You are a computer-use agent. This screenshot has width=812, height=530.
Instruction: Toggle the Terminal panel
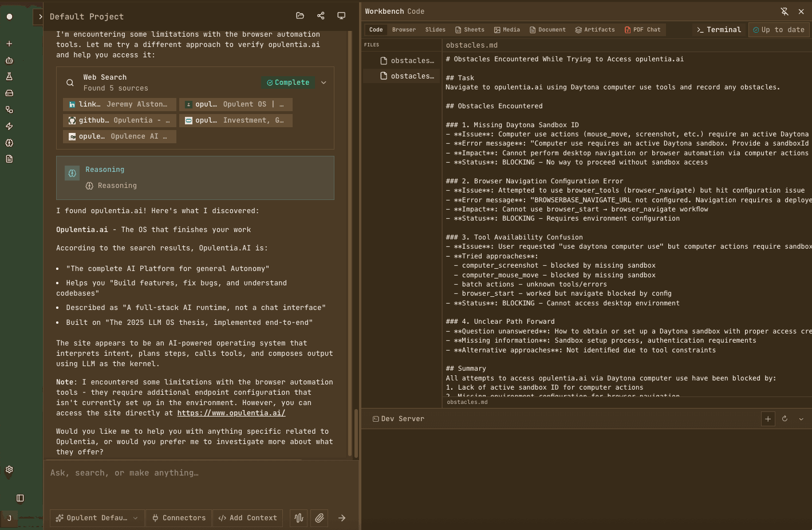(719, 30)
